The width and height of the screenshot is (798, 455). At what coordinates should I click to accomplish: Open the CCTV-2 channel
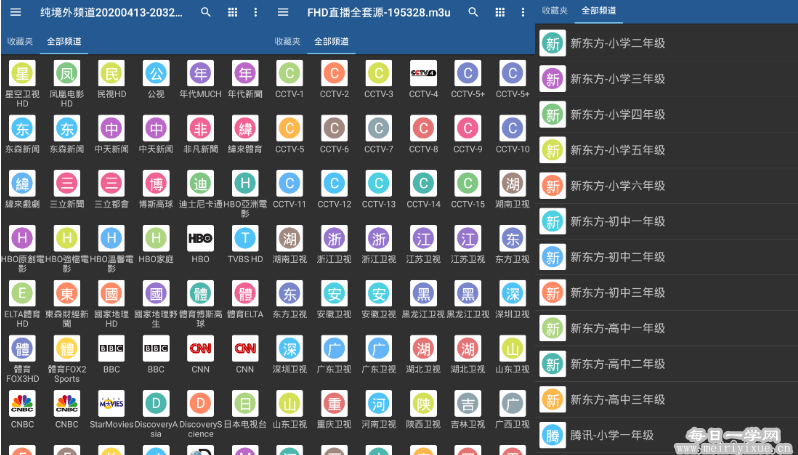(x=334, y=79)
